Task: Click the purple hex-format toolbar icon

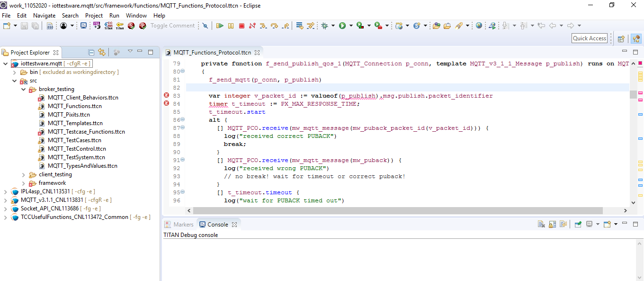Action: 97,26
